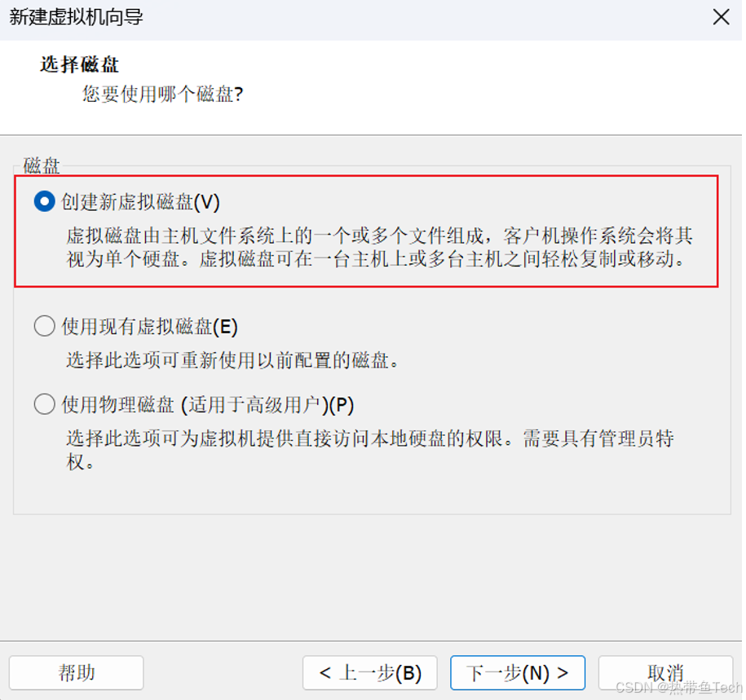
Task: Click the 新建虚拟机向导 title bar text
Action: tap(76, 17)
